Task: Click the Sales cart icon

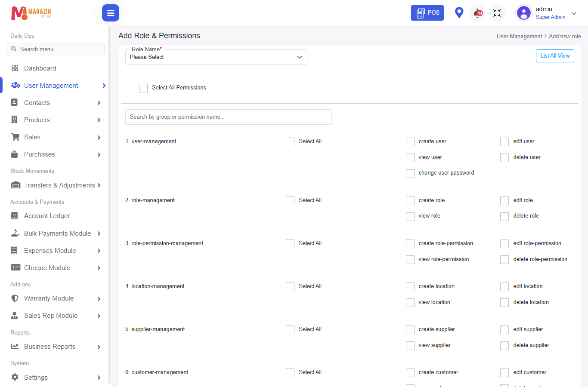Action: (x=15, y=137)
